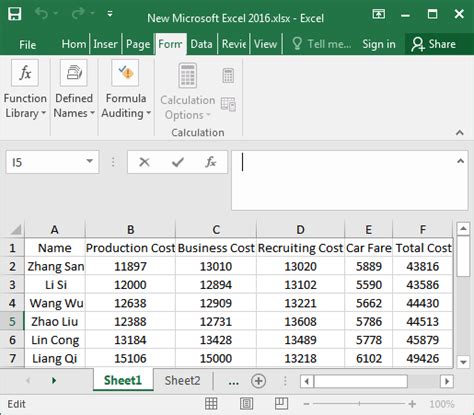Screen dimensions: 474x415
Task: Expand the Name Box dropdown arrow
Action: (x=89, y=161)
